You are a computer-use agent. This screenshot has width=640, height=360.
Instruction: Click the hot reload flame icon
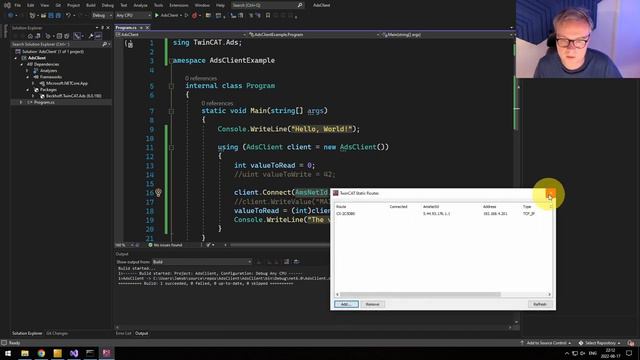coord(195,16)
